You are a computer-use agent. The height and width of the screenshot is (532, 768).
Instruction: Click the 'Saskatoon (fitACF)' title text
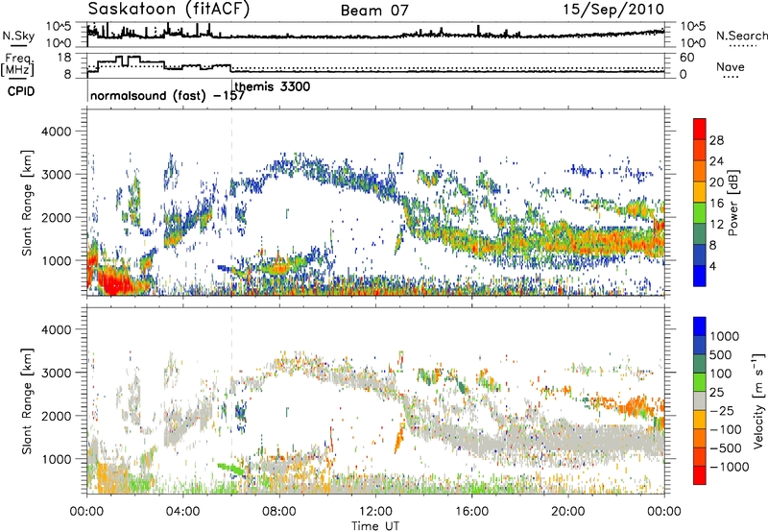click(x=168, y=10)
